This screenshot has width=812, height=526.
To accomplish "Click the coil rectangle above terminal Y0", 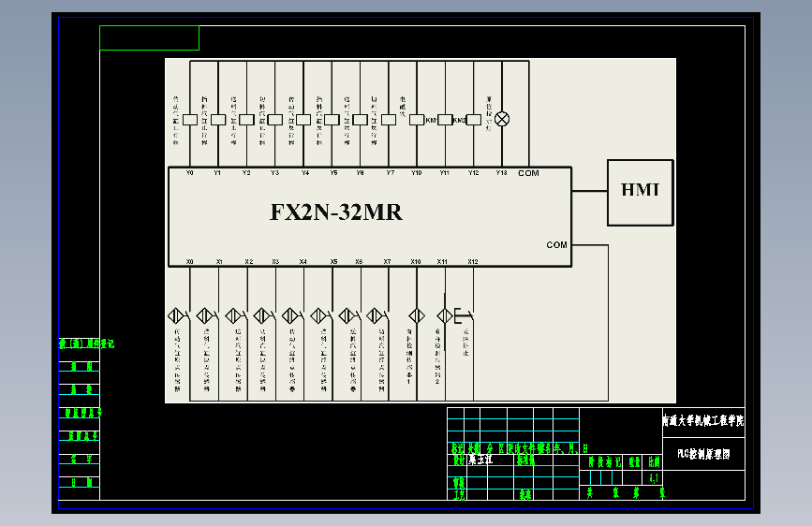I will (x=190, y=120).
